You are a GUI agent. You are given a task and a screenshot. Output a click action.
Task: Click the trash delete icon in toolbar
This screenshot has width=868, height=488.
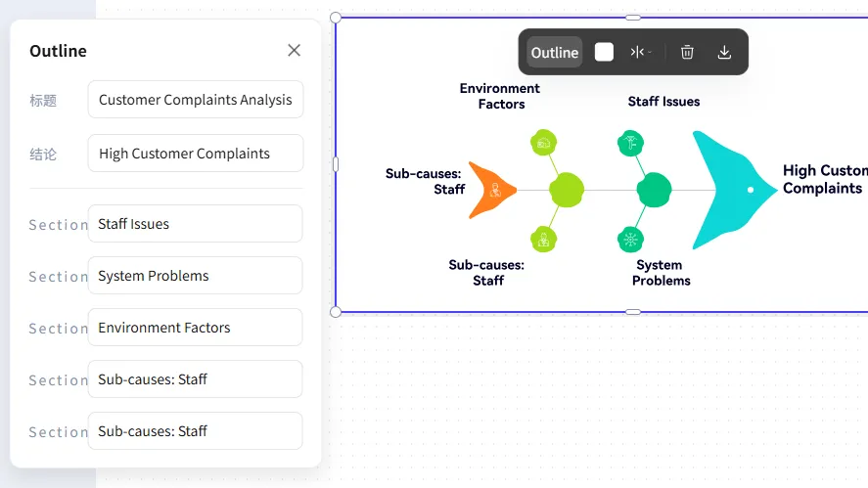687,52
